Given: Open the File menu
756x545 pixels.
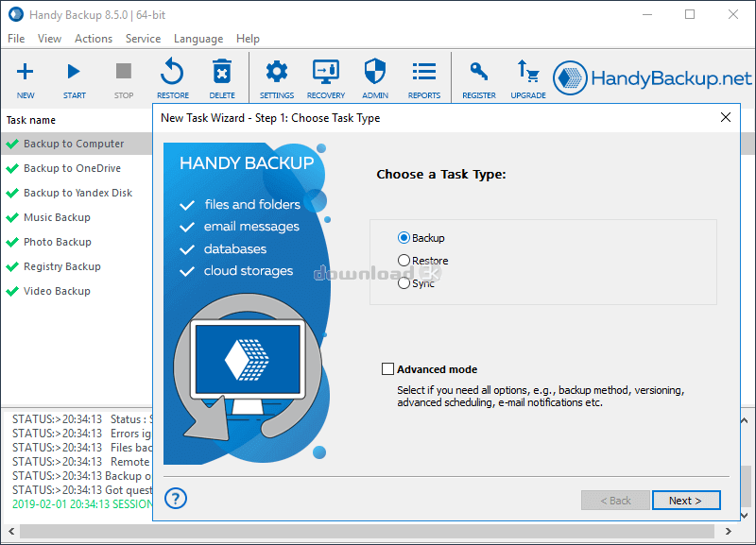Looking at the screenshot, I should 16,39.
